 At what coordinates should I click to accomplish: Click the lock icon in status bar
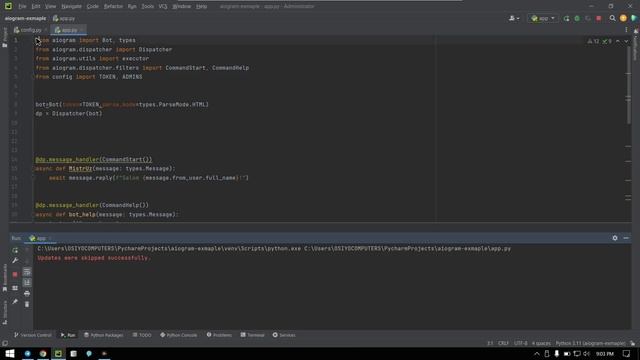(x=633, y=343)
